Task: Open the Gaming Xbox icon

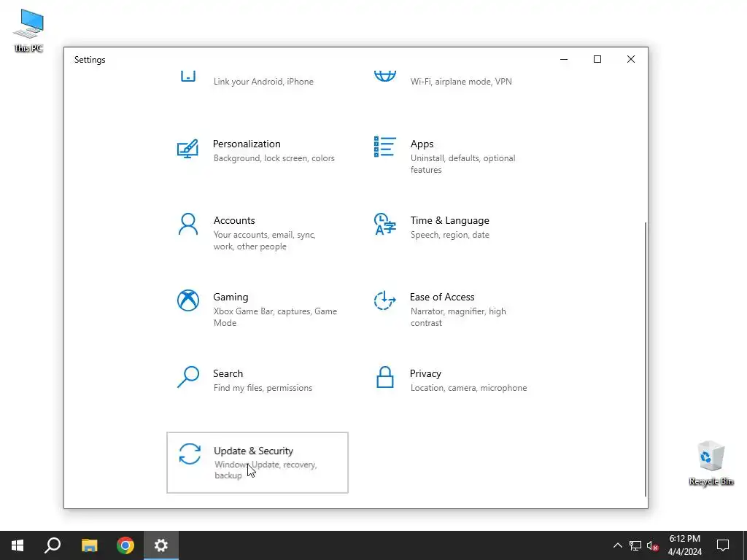Action: [x=188, y=300]
